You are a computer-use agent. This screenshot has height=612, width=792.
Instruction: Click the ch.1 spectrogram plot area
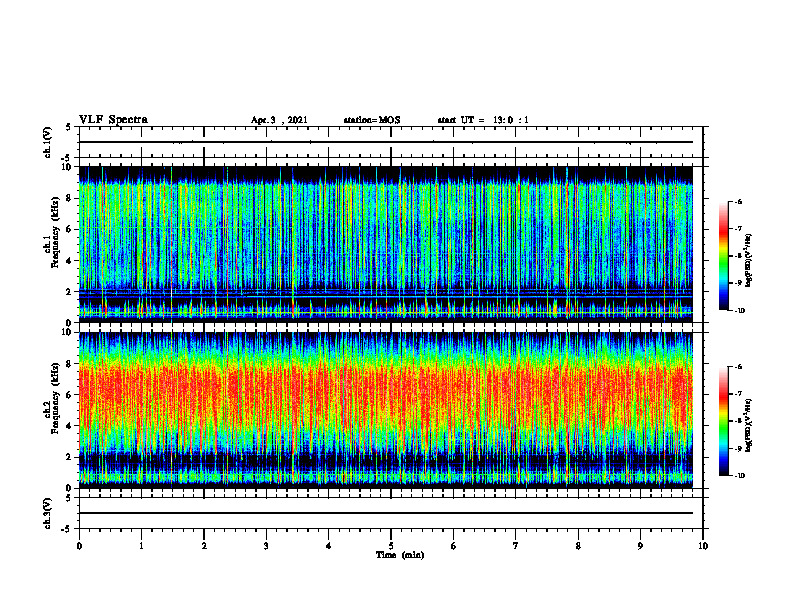[386, 244]
